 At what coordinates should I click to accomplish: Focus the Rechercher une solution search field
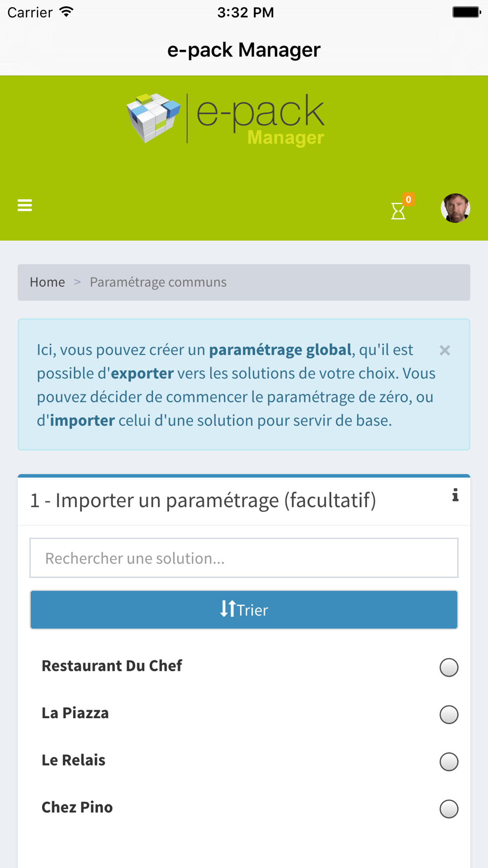tap(244, 558)
